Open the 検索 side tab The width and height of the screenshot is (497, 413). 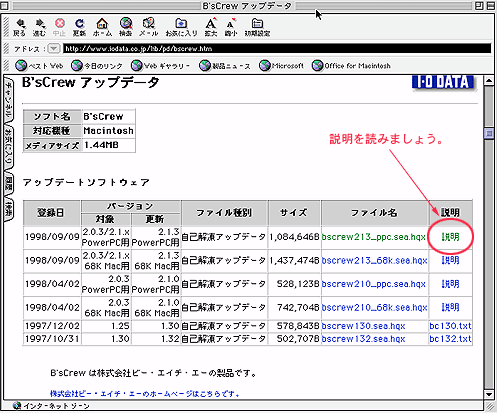8,209
